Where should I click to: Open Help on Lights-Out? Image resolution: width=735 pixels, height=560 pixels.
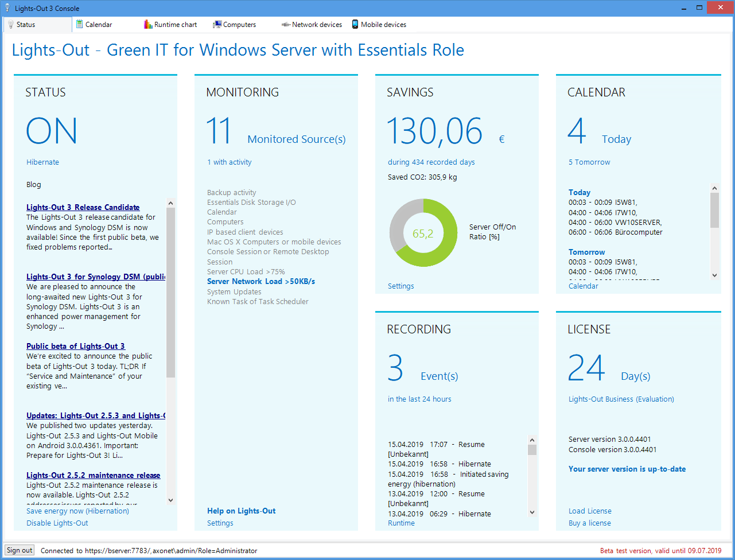pyautogui.click(x=242, y=511)
